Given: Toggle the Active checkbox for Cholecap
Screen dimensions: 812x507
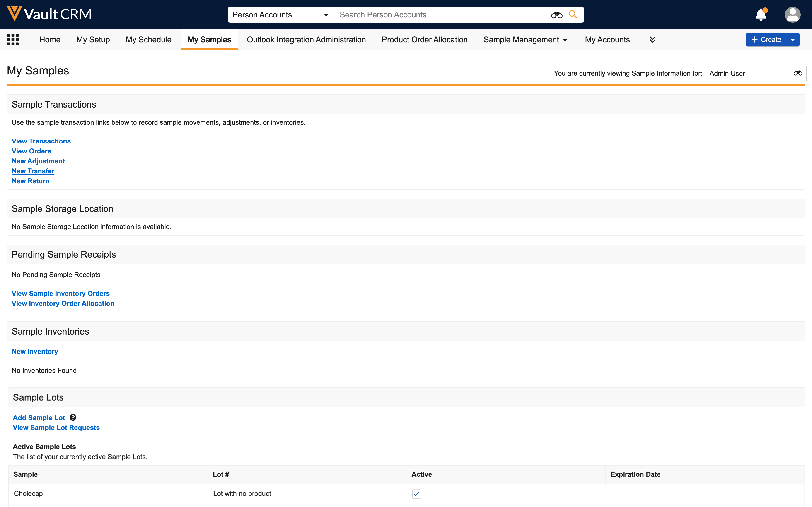Looking at the screenshot, I should pyautogui.click(x=416, y=494).
